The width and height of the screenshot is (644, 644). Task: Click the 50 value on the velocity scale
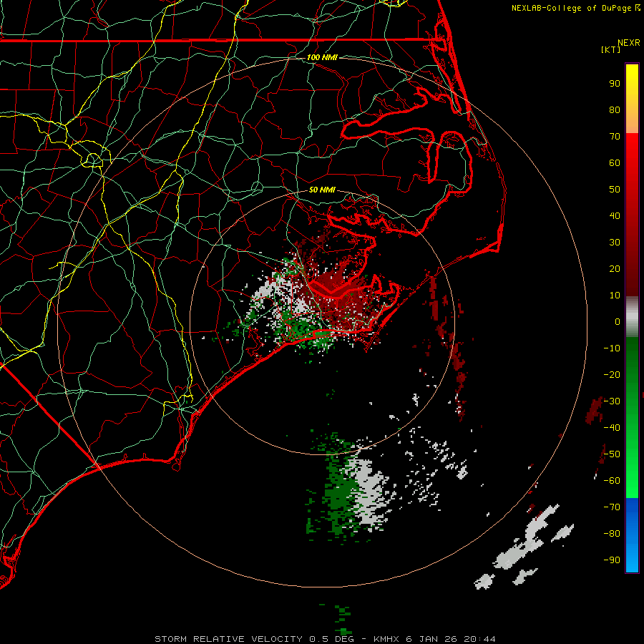tap(615, 190)
